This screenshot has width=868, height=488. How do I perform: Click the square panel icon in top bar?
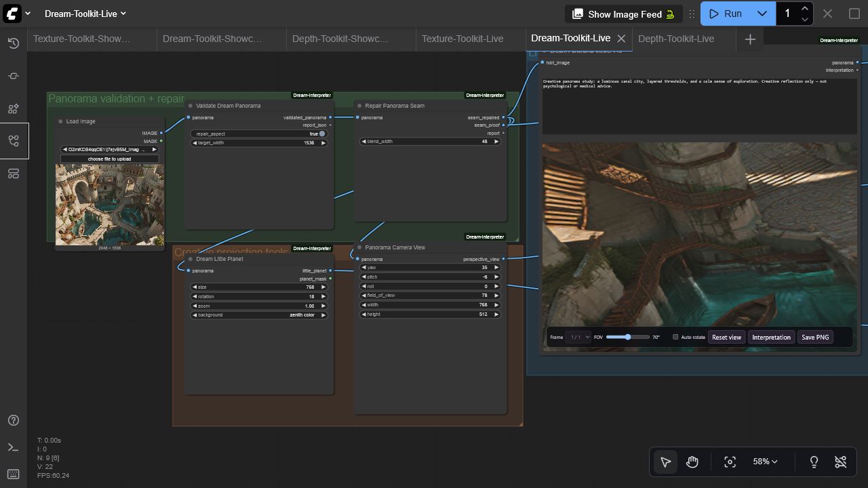click(x=854, y=14)
